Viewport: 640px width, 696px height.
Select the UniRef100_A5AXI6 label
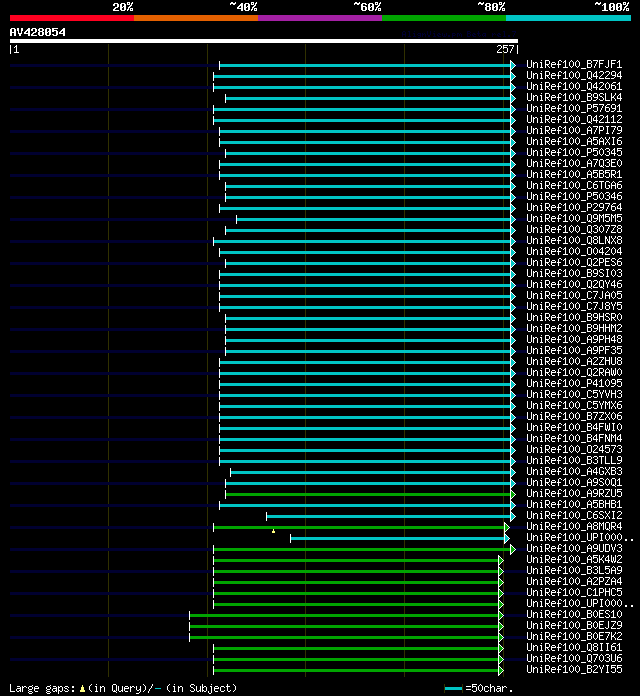tap(574, 142)
